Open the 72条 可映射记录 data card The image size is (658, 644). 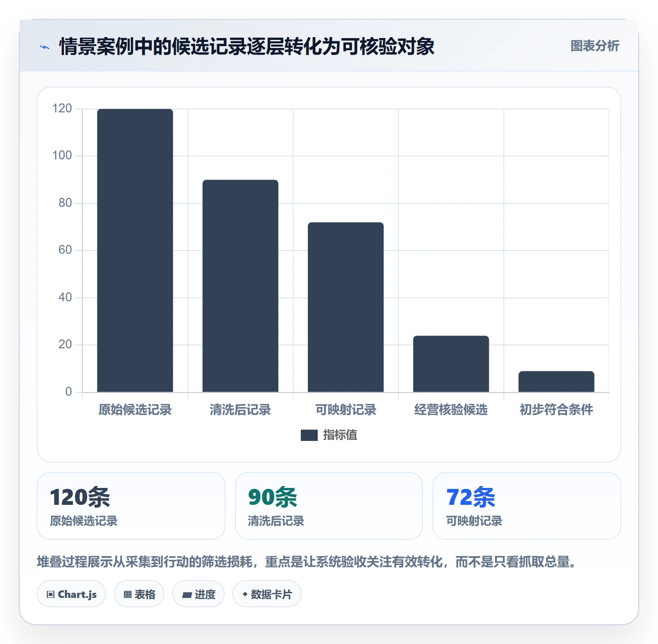click(x=527, y=506)
